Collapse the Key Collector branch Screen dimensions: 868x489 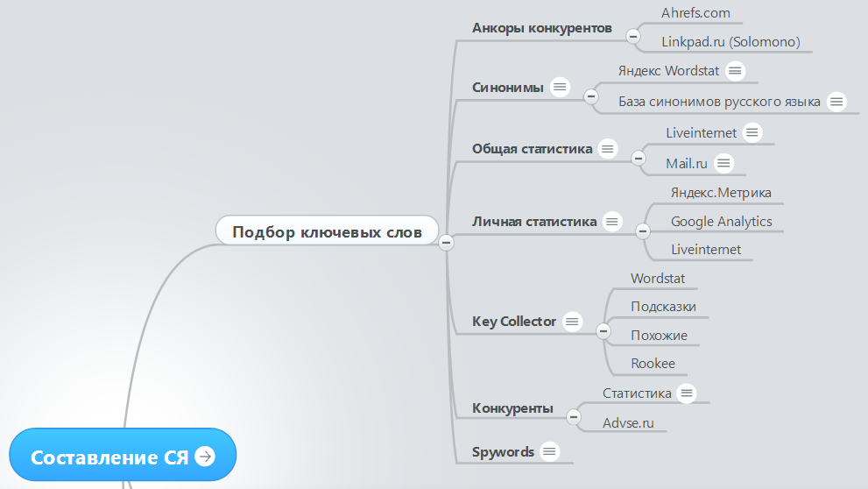point(603,331)
